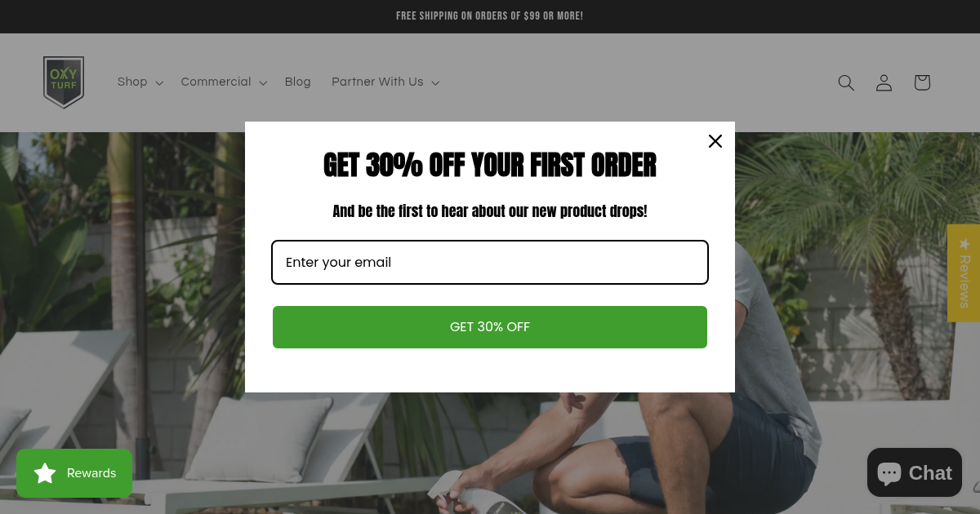Click the free shipping announcement bar
This screenshot has width=980, height=514.
click(490, 16)
